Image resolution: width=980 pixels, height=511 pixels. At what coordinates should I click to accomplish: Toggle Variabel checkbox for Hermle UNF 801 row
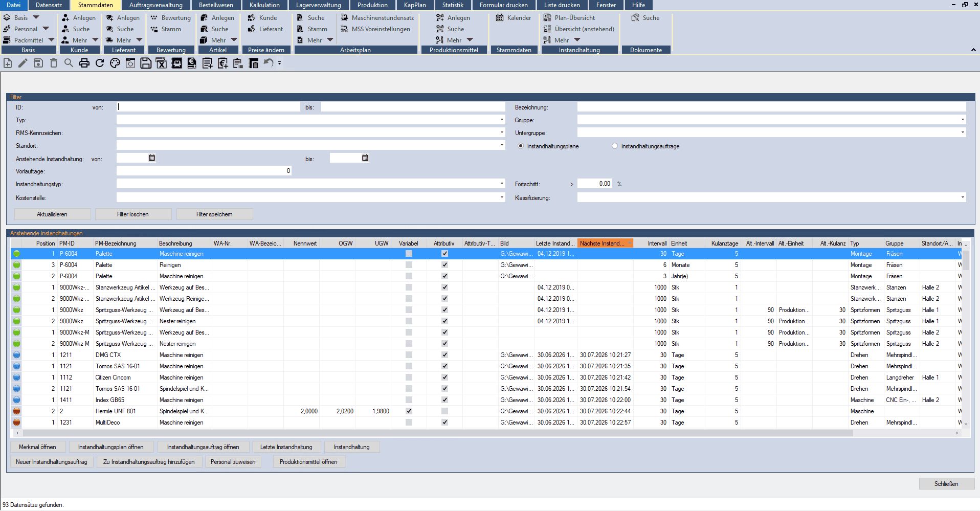point(409,411)
